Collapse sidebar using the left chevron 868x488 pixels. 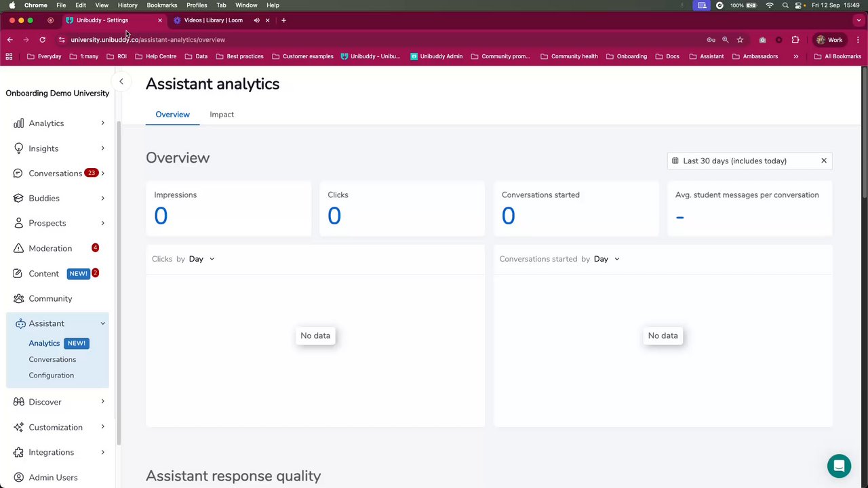tap(121, 82)
